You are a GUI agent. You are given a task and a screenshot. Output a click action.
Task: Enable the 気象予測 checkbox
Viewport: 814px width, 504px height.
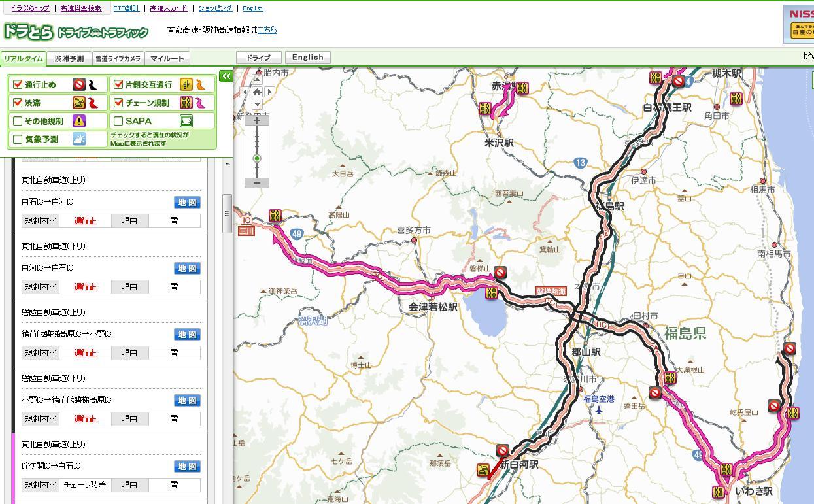(18, 139)
